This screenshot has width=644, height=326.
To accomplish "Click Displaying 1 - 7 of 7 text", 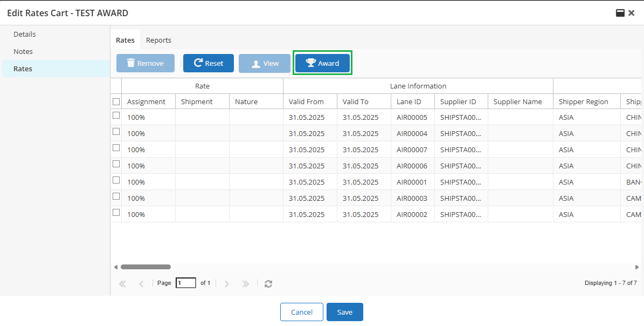I will tap(611, 283).
